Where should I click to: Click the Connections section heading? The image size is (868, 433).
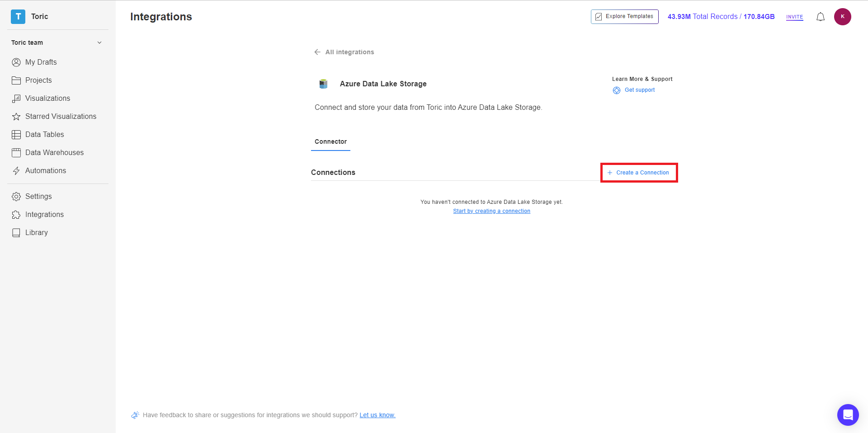333,172
